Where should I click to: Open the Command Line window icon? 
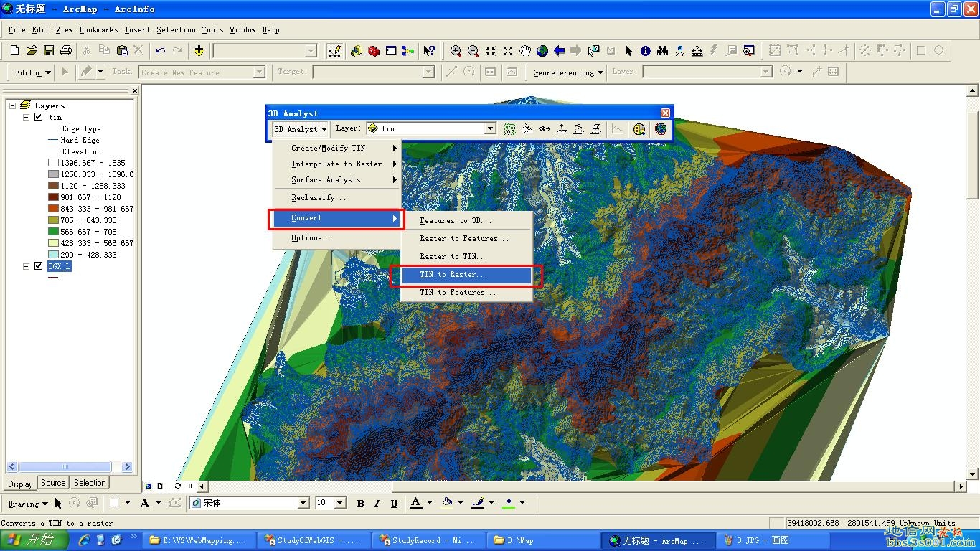391,50
